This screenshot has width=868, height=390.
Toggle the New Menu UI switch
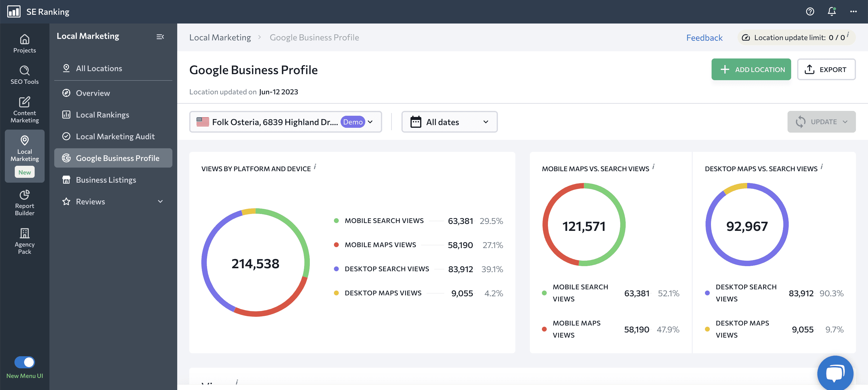(25, 362)
